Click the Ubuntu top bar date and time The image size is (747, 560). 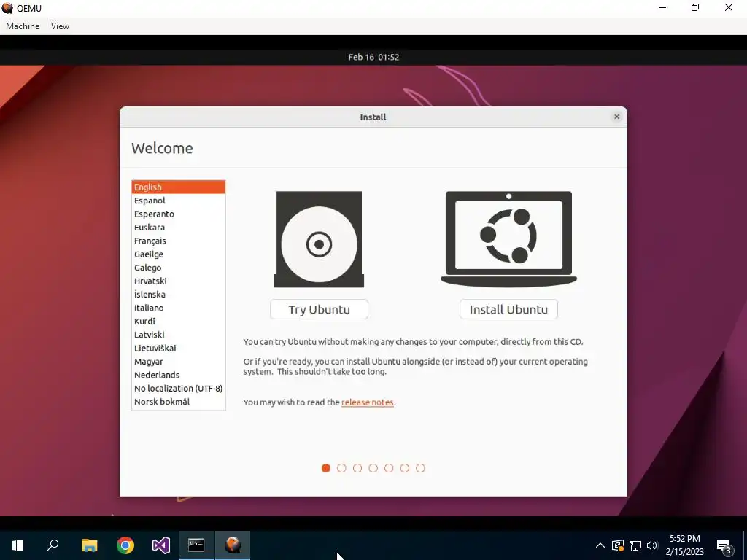point(373,57)
